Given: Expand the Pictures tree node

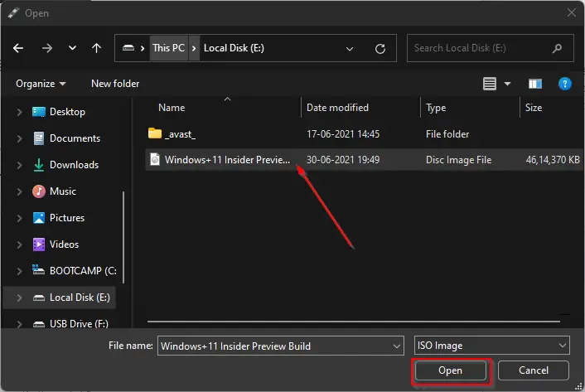Looking at the screenshot, I should pos(19,218).
